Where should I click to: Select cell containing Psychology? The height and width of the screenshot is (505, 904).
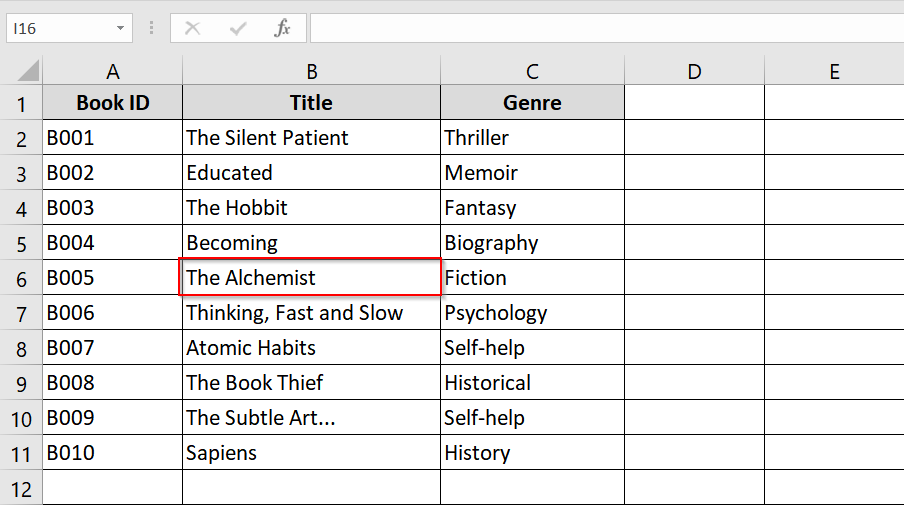pos(532,313)
